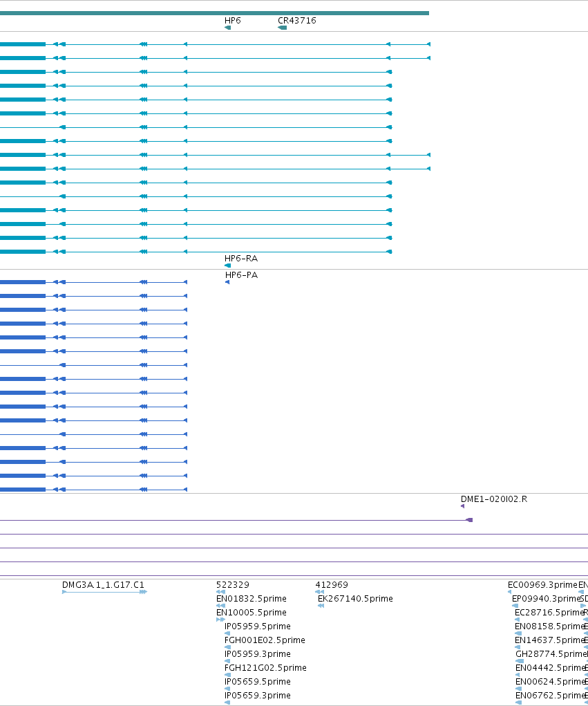
Task: Select the 412969 EST label
Action: click(x=332, y=585)
